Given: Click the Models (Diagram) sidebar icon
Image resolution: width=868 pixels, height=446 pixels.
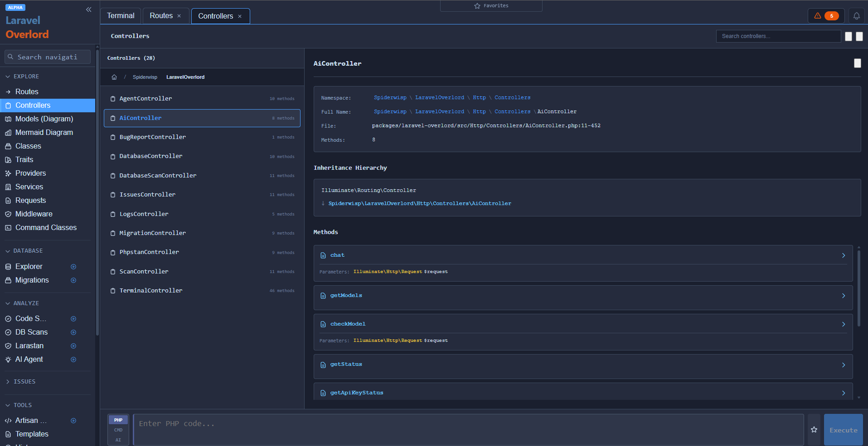Looking at the screenshot, I should coord(8,119).
